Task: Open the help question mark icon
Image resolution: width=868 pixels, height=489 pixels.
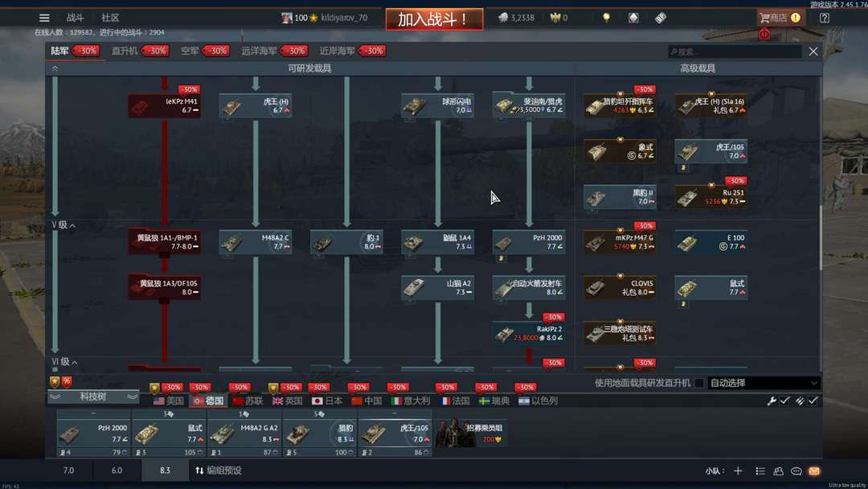Action: 825,18
